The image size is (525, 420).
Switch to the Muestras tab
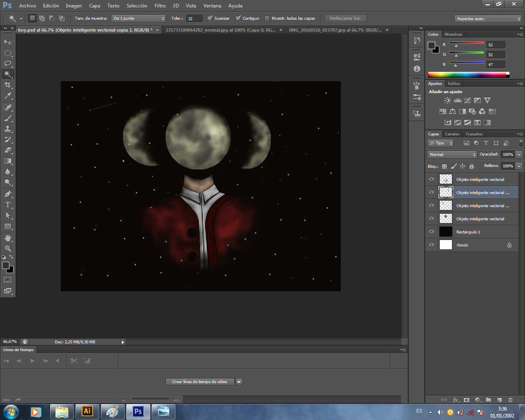point(453,34)
